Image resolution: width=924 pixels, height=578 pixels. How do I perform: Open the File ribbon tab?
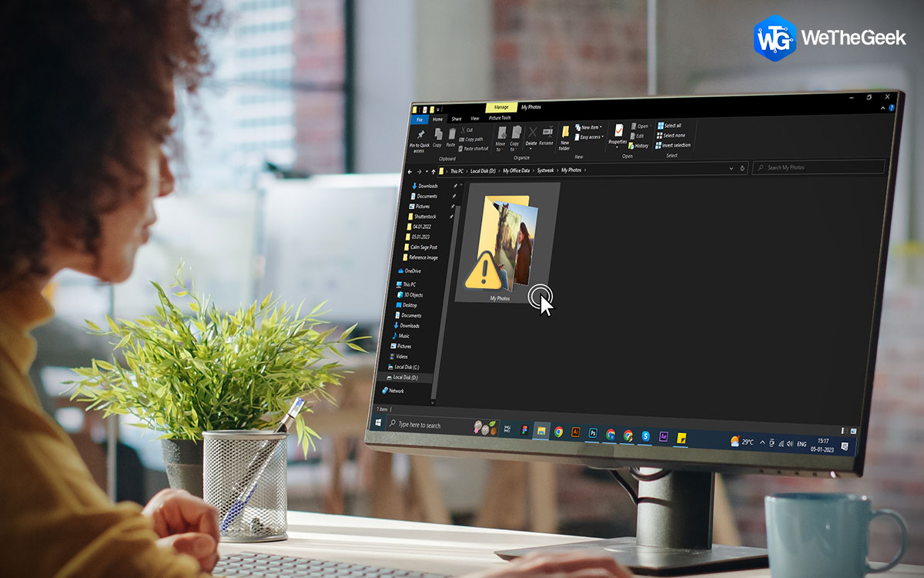[420, 119]
